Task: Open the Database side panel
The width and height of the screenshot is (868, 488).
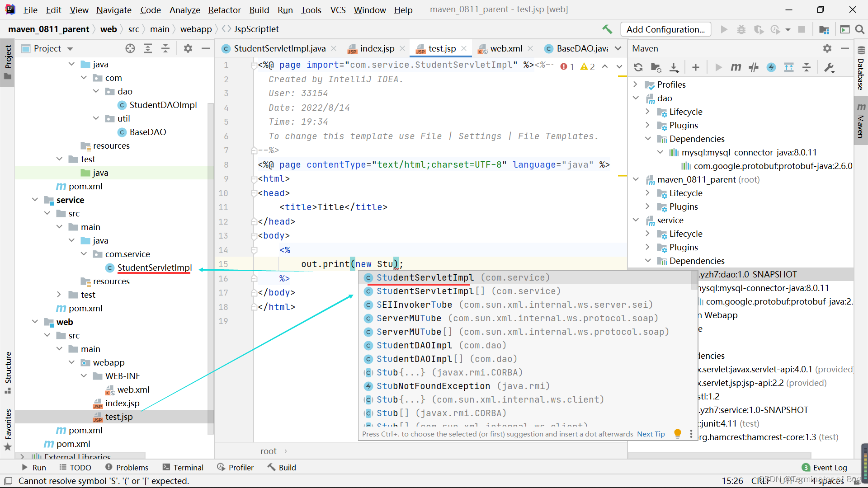Action: click(x=861, y=68)
